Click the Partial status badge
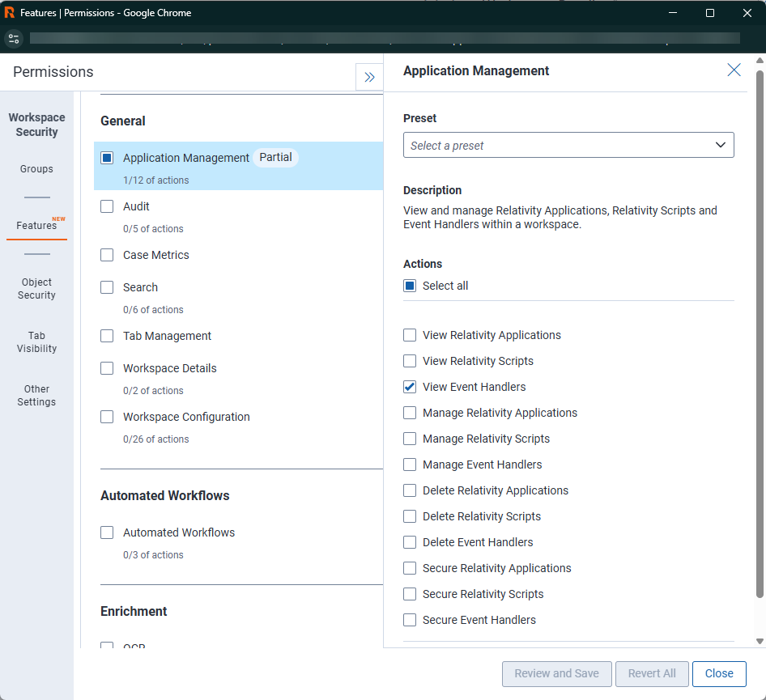766x700 pixels. 275,157
